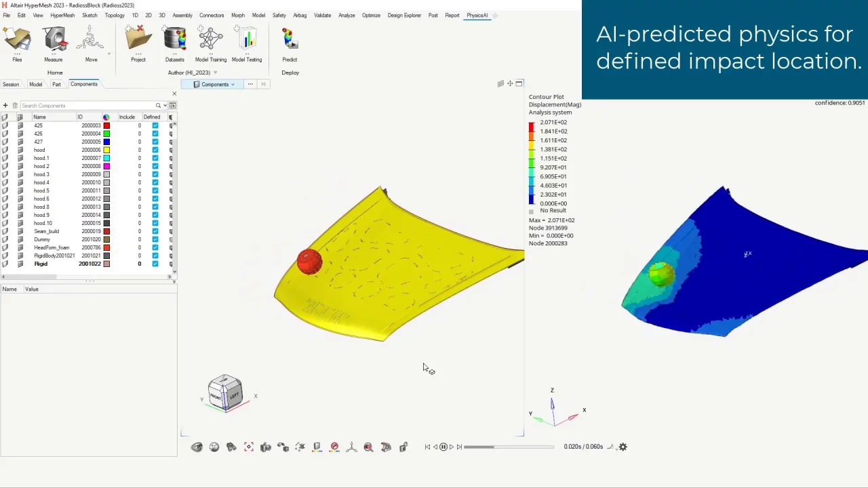Jump to the last animation frame
The width and height of the screenshot is (868, 488).
(460, 447)
